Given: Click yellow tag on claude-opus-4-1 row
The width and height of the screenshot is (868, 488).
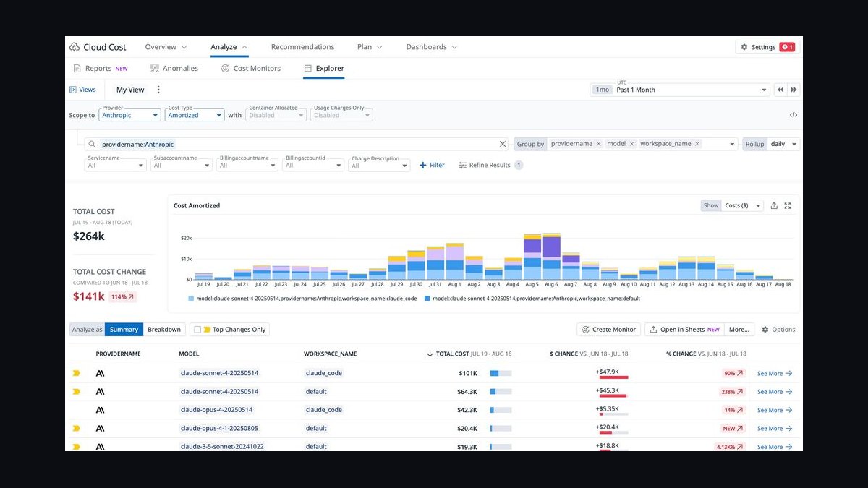Looking at the screenshot, I should (x=76, y=428).
